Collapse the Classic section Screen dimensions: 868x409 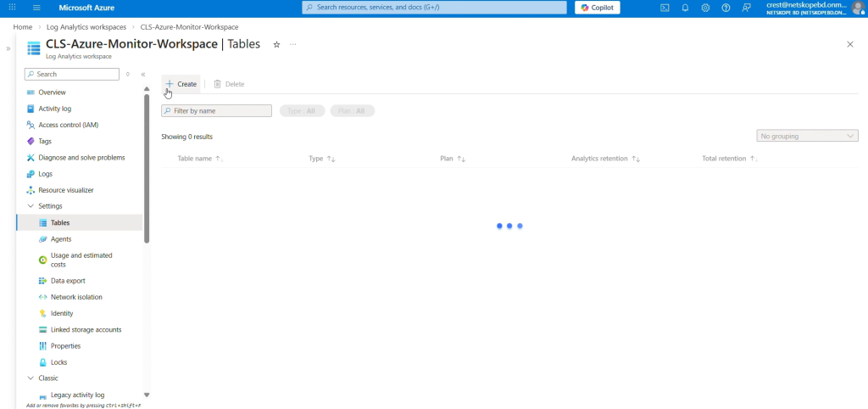31,378
